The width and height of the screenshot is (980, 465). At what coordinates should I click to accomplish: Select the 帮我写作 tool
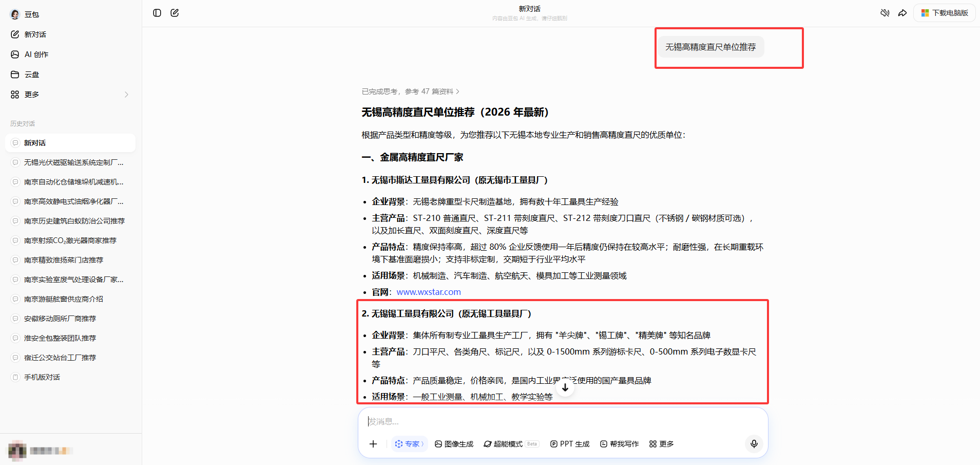click(x=620, y=444)
